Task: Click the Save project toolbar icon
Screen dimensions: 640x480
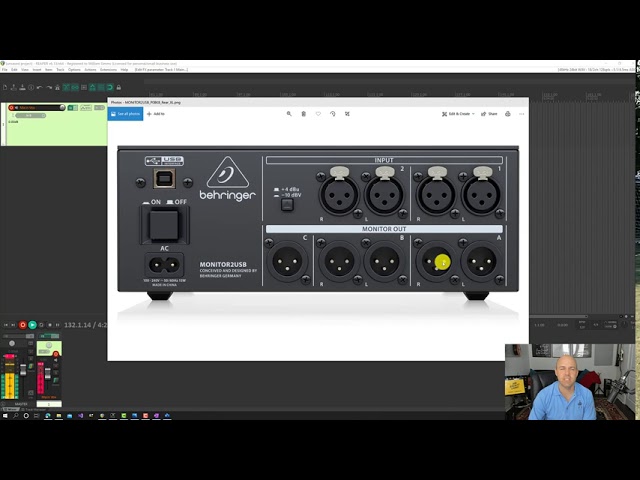Action: tap(22, 87)
